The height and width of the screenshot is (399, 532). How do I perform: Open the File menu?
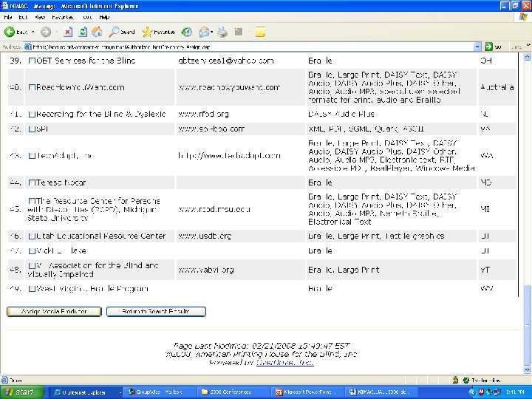pyautogui.click(x=8, y=17)
